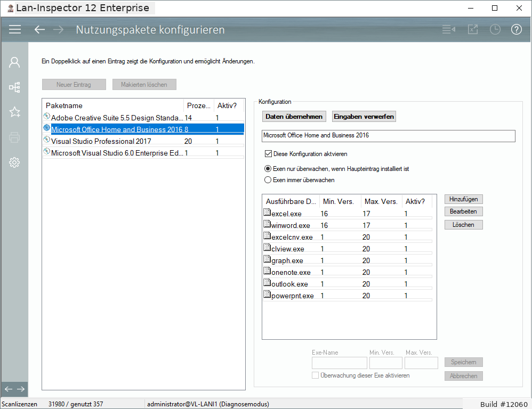Image resolution: width=532 pixels, height=409 pixels.
Task: Click the sidebar bottom left arrow
Action: pyautogui.click(x=9, y=389)
